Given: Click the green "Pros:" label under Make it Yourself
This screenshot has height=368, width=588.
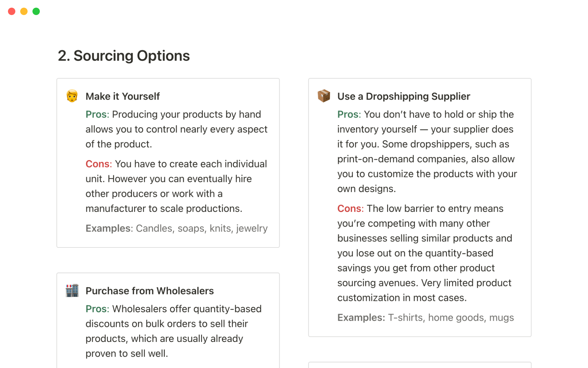Looking at the screenshot, I should [x=97, y=114].
